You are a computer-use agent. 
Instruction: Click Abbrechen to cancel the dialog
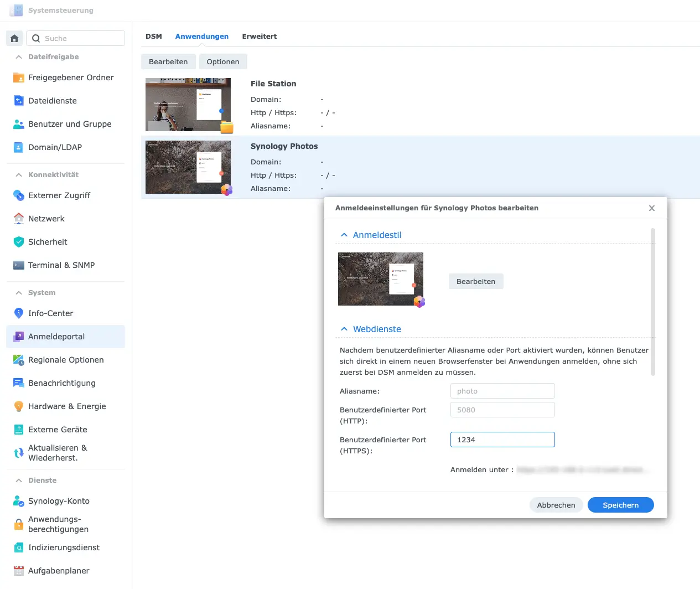pos(556,504)
